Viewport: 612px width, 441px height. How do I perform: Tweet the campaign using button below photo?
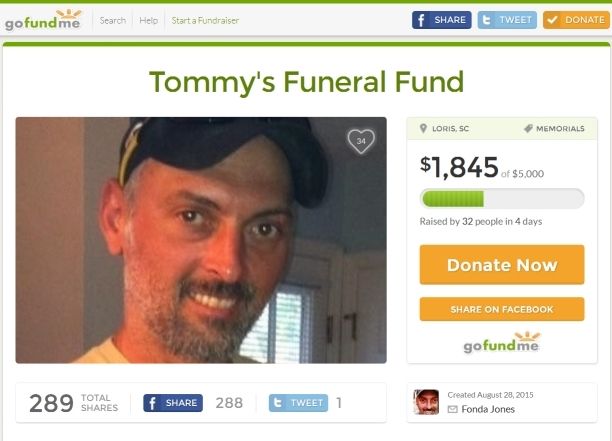pos(299,403)
